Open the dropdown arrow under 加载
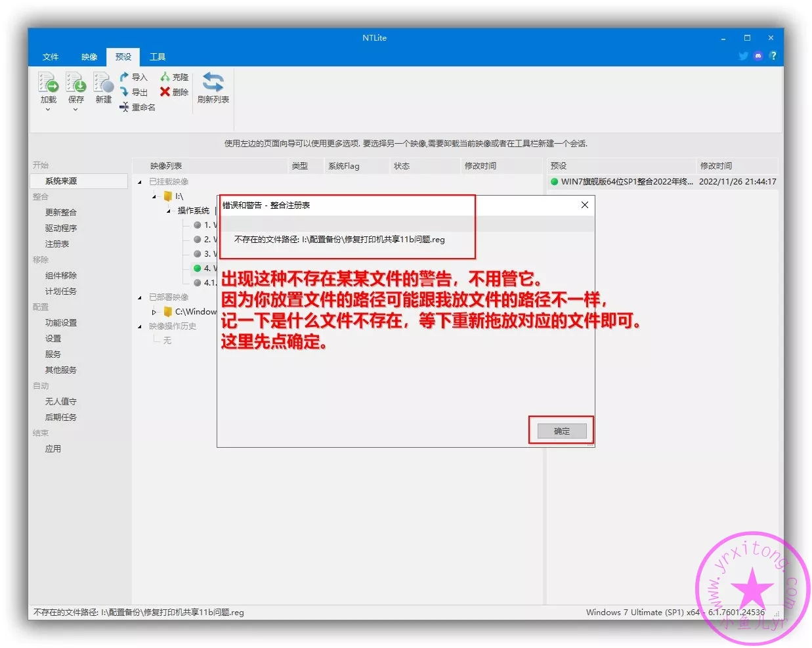Viewport: 812px width, 648px height. tap(48, 110)
